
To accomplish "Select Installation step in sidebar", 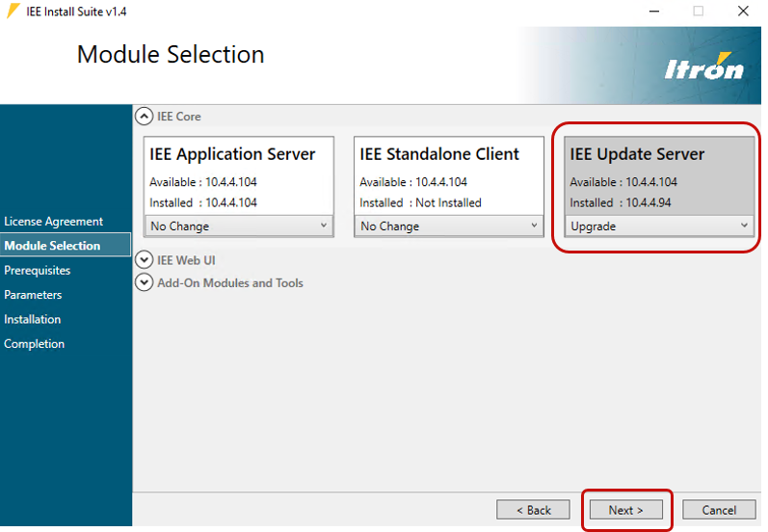I will (33, 319).
